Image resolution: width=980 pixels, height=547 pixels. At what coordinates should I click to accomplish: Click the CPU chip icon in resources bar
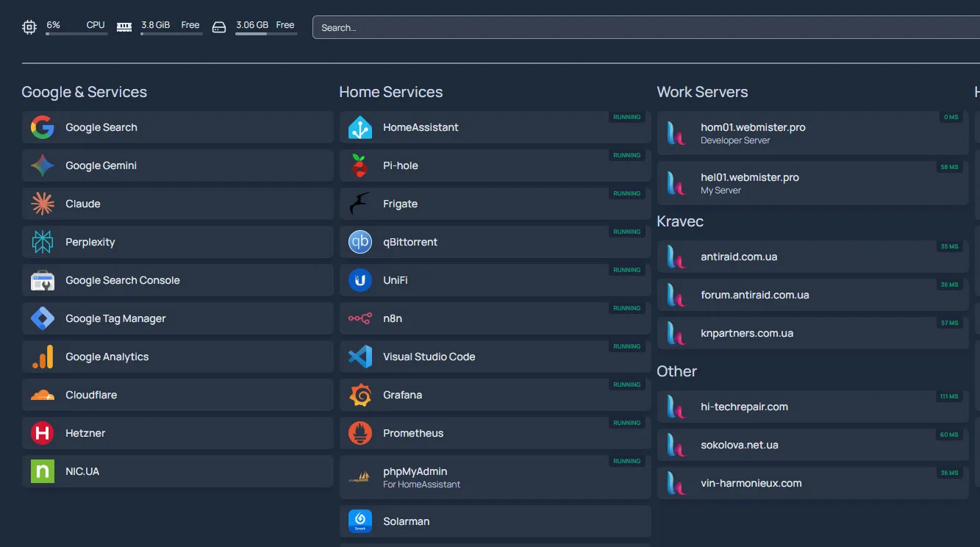(29, 27)
